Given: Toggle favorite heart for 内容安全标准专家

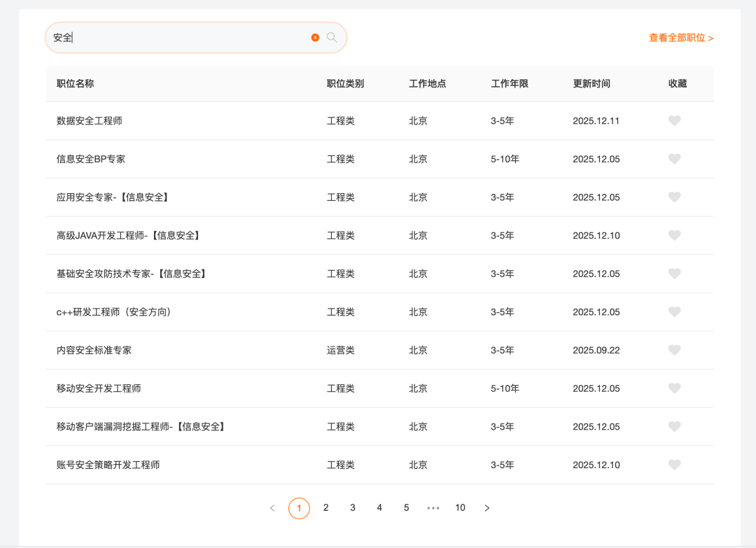Looking at the screenshot, I should tap(674, 350).
